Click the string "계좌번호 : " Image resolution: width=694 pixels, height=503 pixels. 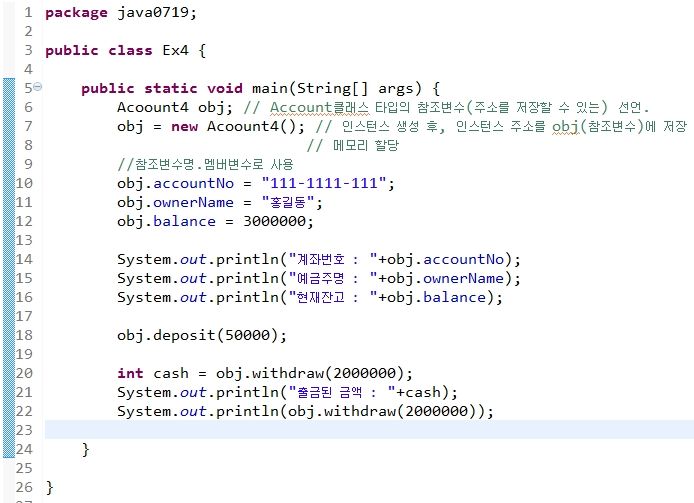click(333, 259)
